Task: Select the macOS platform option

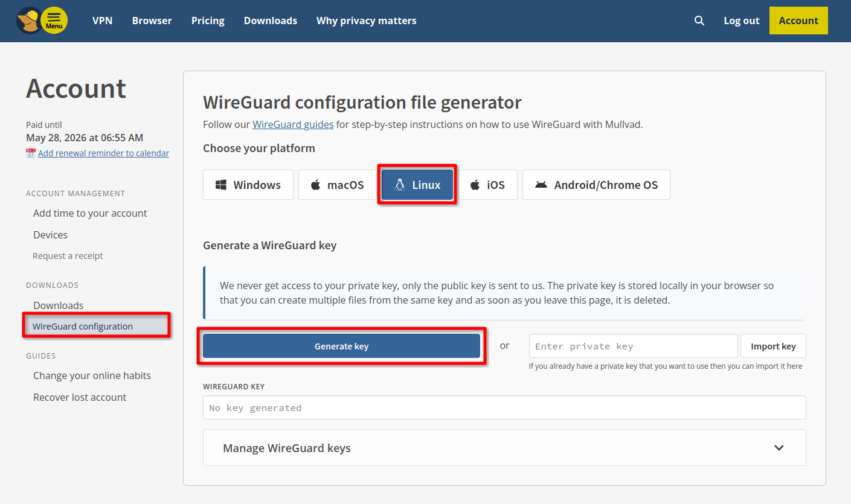Action: tap(338, 185)
